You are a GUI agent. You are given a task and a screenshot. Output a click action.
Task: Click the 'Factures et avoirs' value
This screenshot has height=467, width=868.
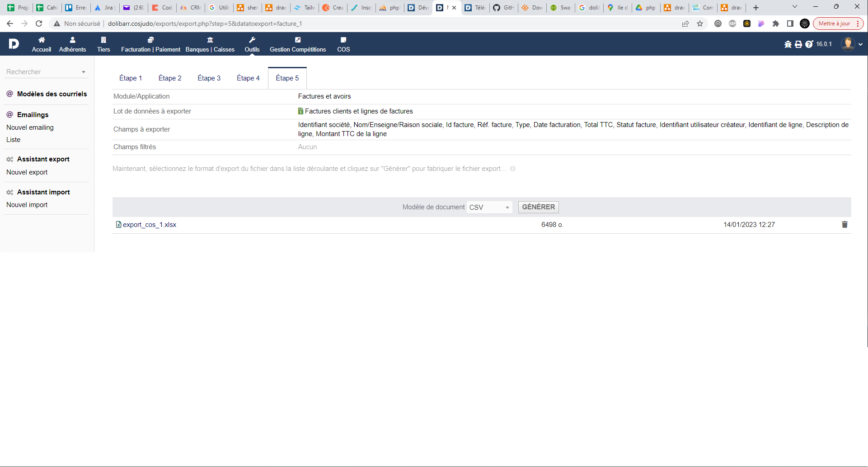point(324,96)
